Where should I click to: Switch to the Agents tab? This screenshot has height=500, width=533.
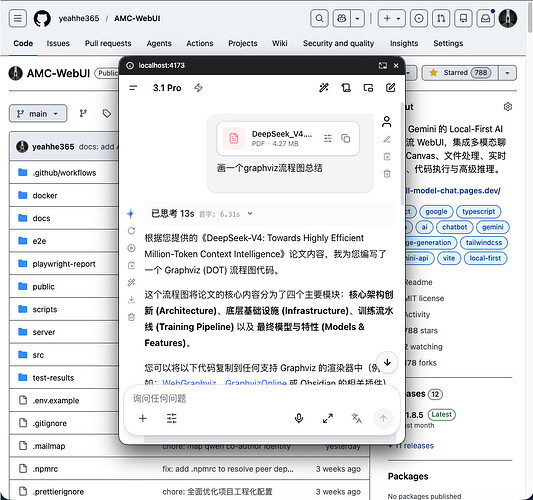click(x=159, y=44)
